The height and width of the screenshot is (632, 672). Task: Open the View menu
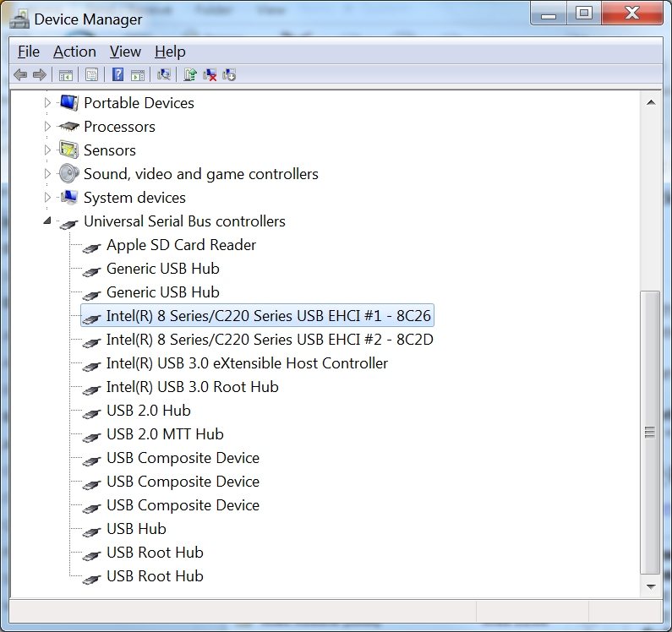point(125,52)
